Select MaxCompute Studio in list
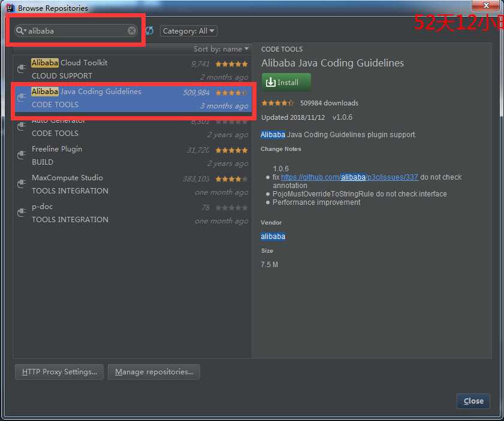Viewport: 504px width, 421px height. click(x=132, y=184)
